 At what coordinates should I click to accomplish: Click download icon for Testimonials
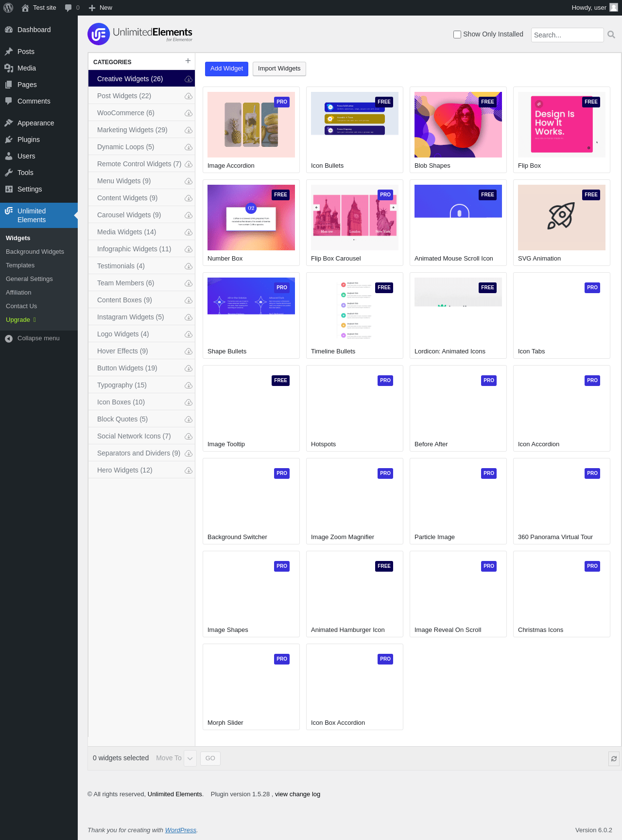pos(189,266)
